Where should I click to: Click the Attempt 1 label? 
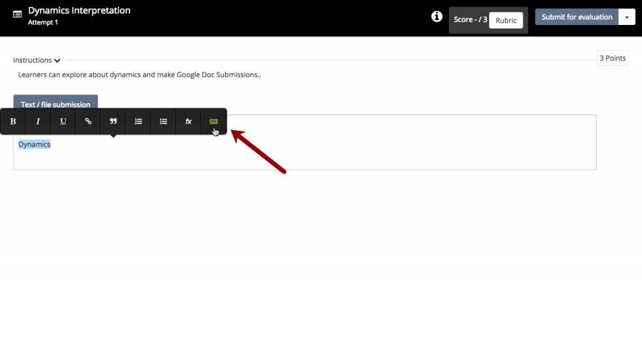click(x=43, y=23)
